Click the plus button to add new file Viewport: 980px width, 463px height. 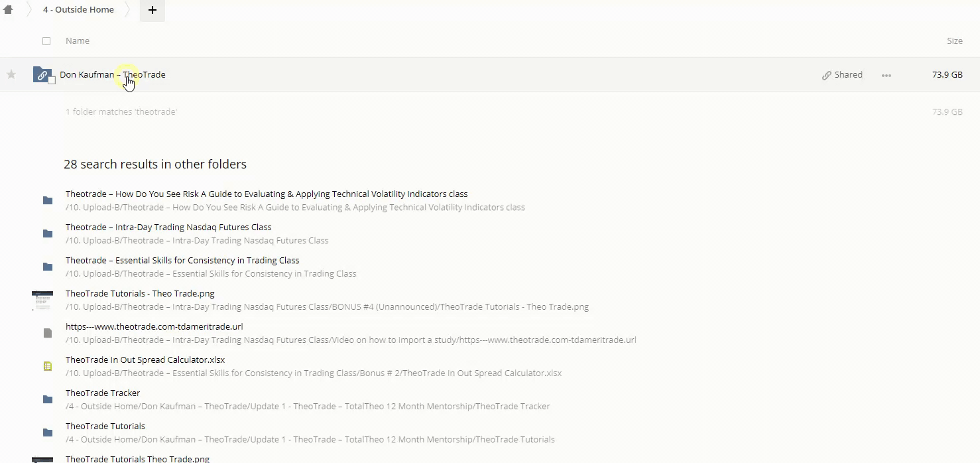click(x=152, y=10)
